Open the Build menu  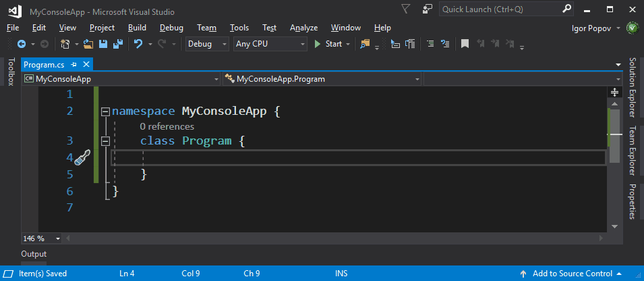pyautogui.click(x=137, y=28)
